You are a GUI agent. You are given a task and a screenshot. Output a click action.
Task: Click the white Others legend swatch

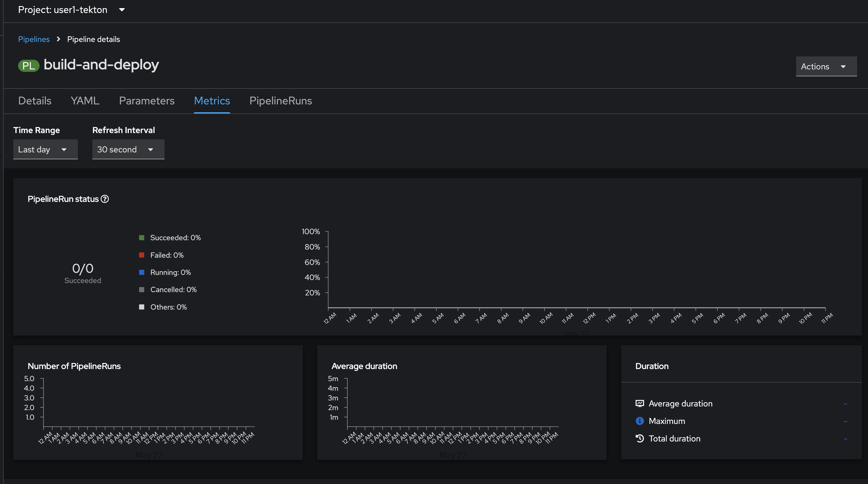(142, 307)
